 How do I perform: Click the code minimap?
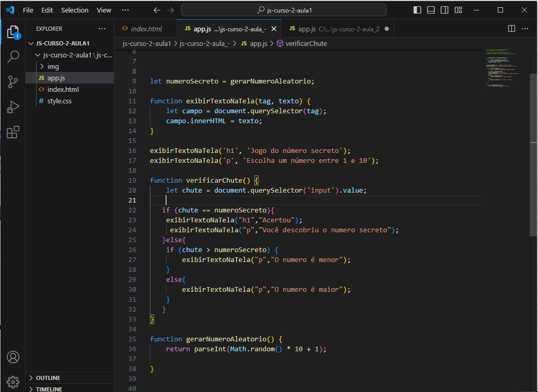pos(502,68)
